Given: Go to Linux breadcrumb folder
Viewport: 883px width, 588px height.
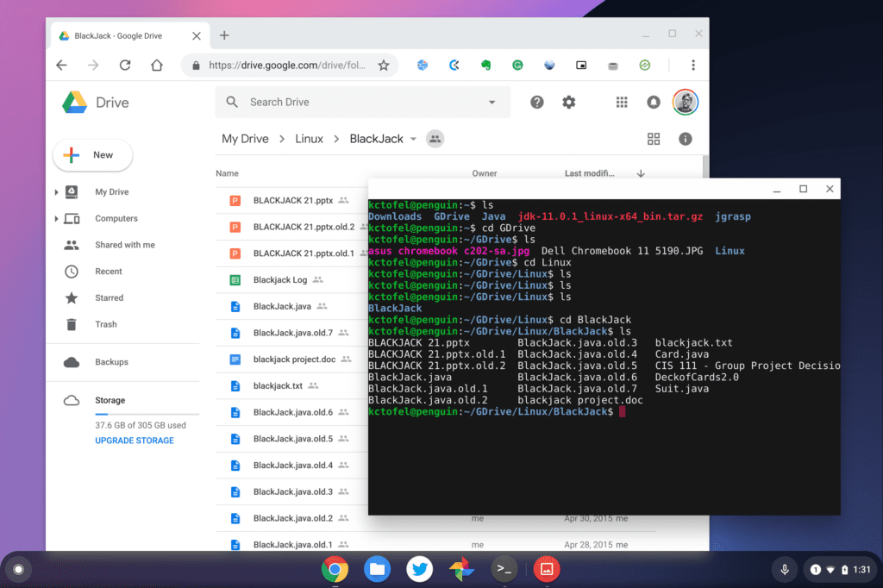Looking at the screenshot, I should [310, 139].
